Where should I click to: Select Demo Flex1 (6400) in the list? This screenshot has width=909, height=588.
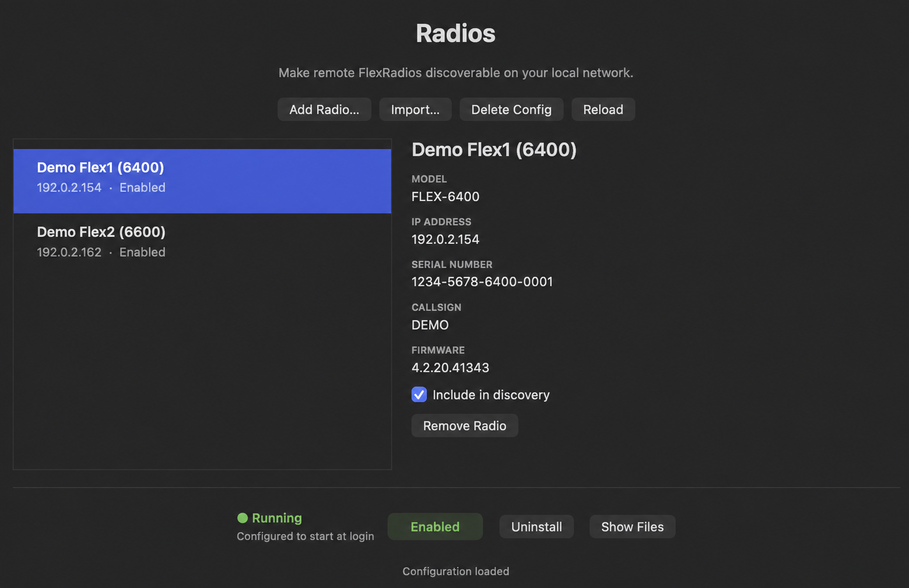[202, 181]
